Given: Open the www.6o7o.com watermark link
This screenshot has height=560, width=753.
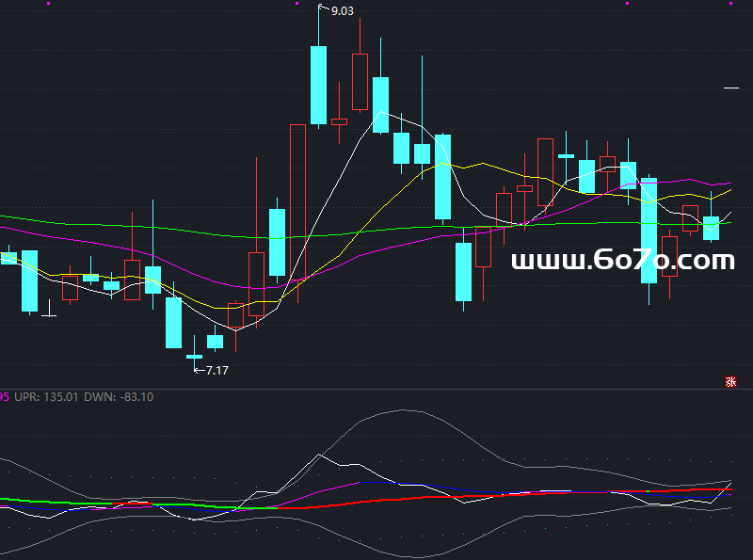Looking at the screenshot, I should (622, 261).
